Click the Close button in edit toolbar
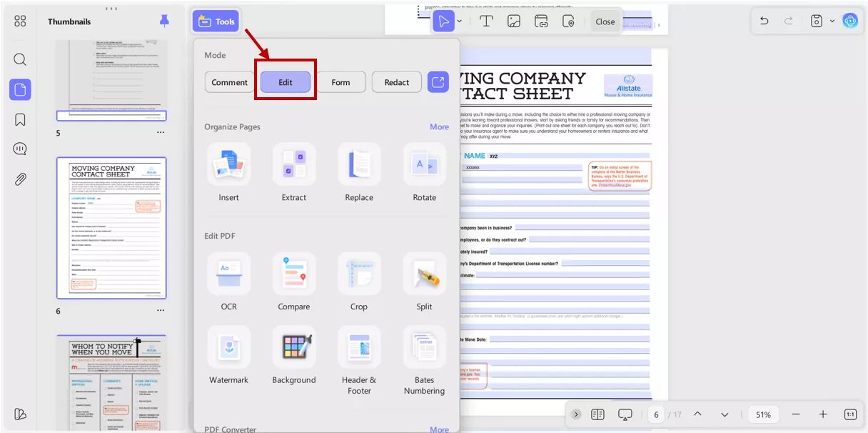Image resolution: width=868 pixels, height=433 pixels. 605,21
